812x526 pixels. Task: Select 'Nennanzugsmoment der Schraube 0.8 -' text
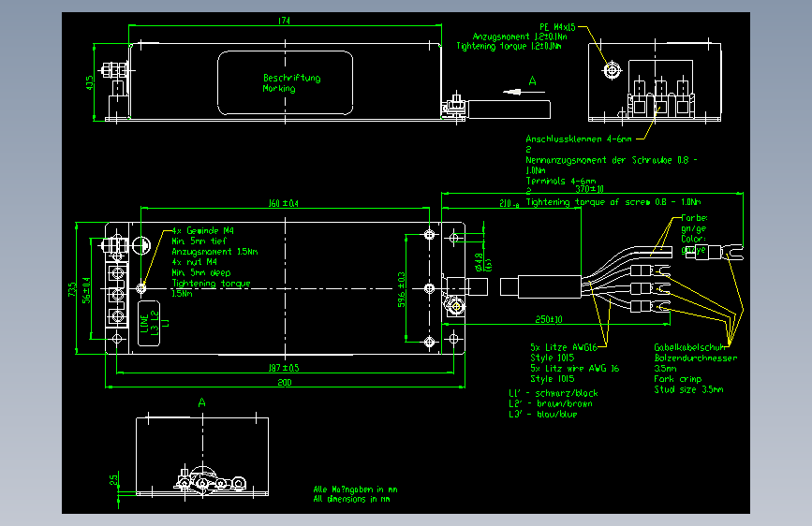(x=612, y=160)
